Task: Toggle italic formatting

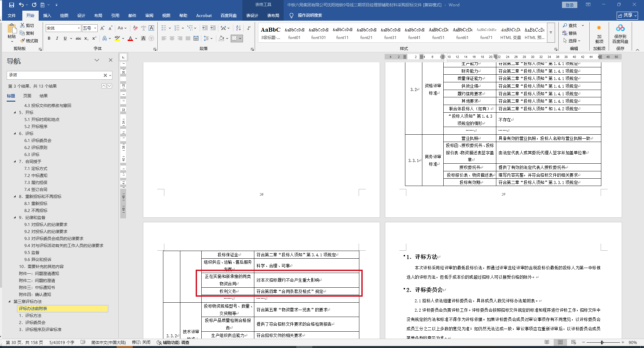Action: click(57, 38)
